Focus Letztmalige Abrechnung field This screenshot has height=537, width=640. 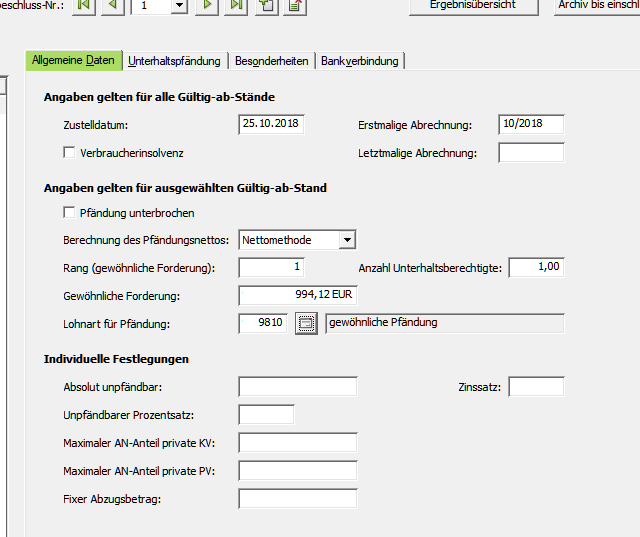coord(531,153)
